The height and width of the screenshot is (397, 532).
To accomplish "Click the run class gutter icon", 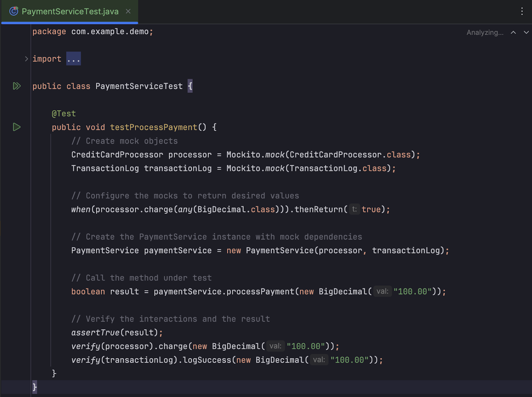I will [x=17, y=86].
